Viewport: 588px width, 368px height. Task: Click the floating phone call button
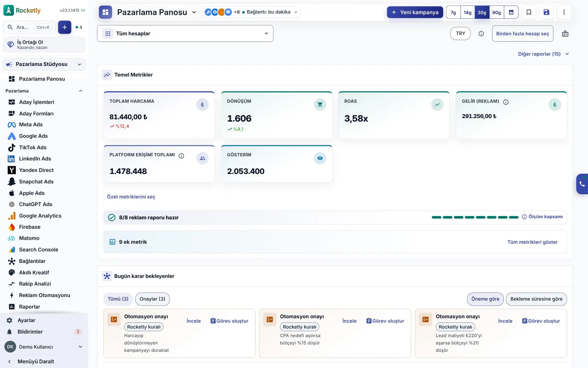[582, 184]
